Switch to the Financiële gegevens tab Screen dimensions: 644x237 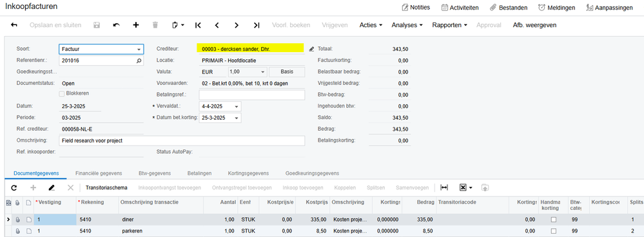99,173
